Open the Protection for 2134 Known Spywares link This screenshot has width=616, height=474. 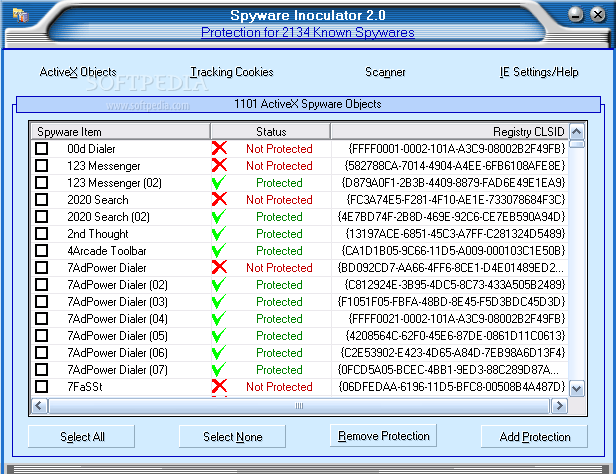(x=308, y=32)
